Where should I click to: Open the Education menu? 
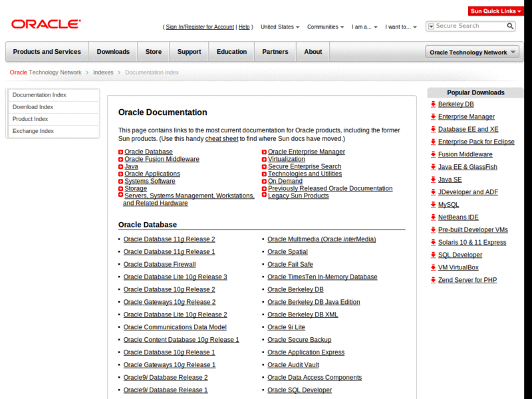point(231,52)
